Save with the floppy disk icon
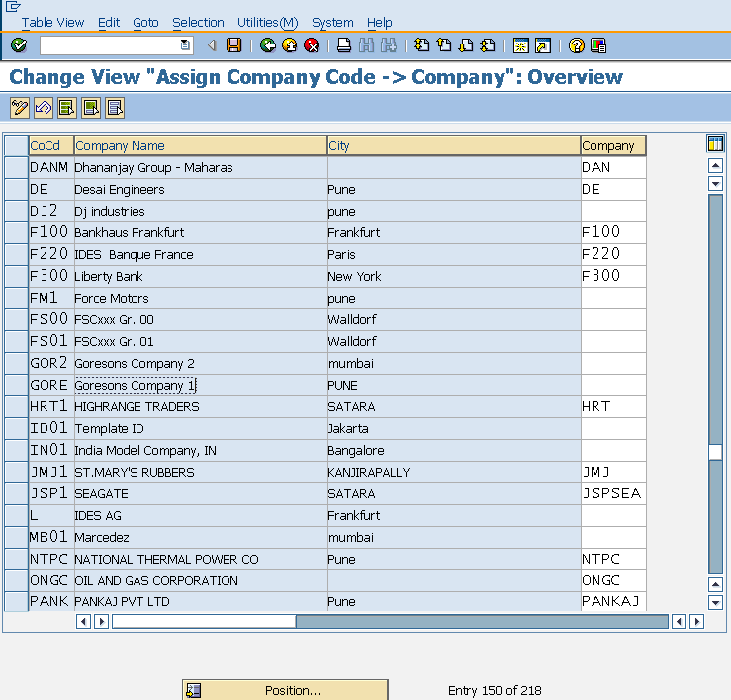The image size is (731, 700). [234, 45]
